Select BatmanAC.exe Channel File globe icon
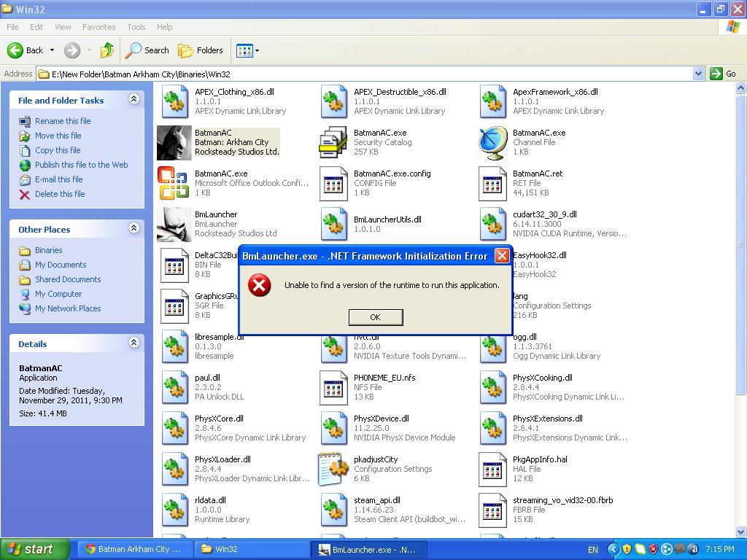Viewport: 747px width, 560px height. coord(492,142)
